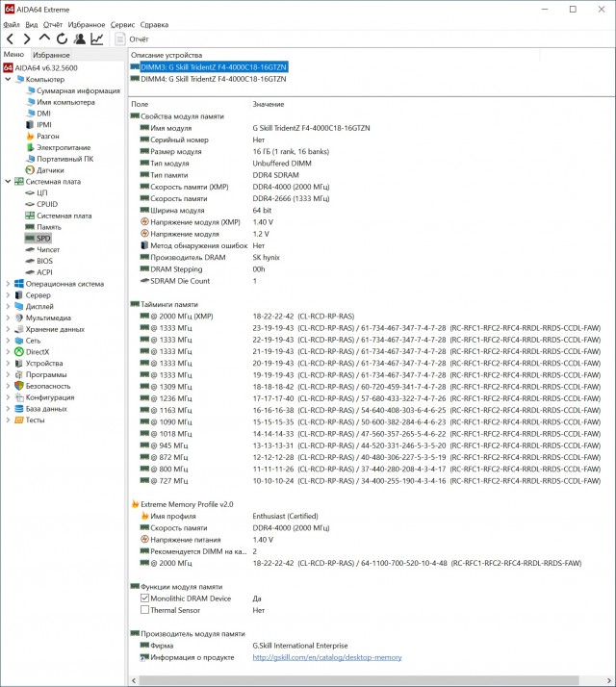Expand the Тесты tree node
The height and width of the screenshot is (687, 616).
pyautogui.click(x=8, y=420)
